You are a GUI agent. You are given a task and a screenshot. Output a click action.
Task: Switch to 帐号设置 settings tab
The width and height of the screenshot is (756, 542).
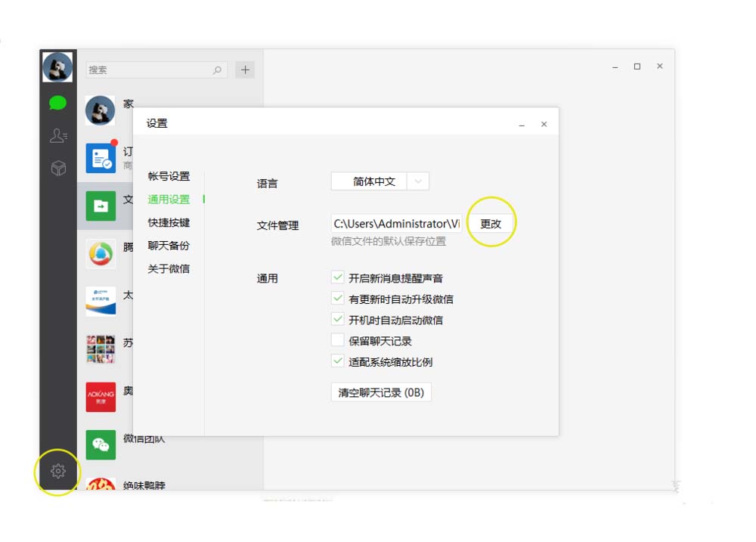point(169,176)
